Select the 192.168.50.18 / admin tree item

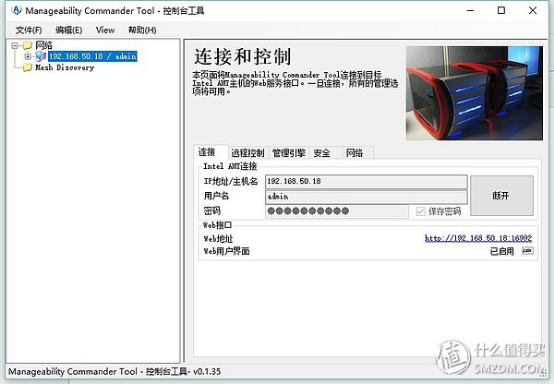93,56
